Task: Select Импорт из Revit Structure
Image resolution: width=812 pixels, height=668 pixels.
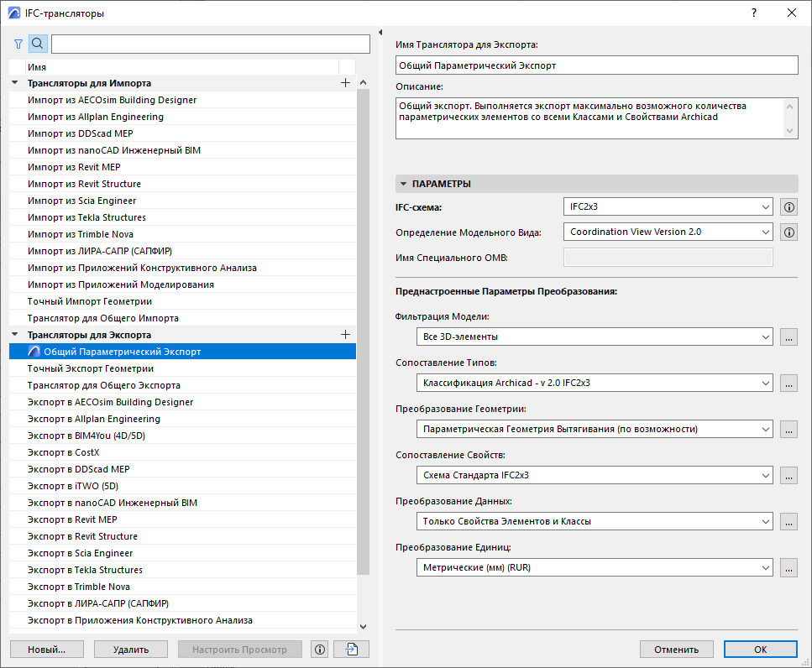Action: pos(182,184)
